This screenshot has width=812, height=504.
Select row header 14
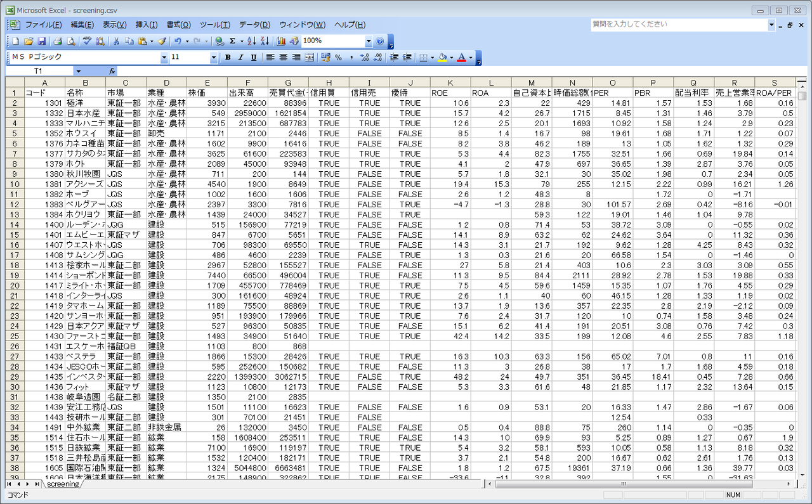[14, 224]
